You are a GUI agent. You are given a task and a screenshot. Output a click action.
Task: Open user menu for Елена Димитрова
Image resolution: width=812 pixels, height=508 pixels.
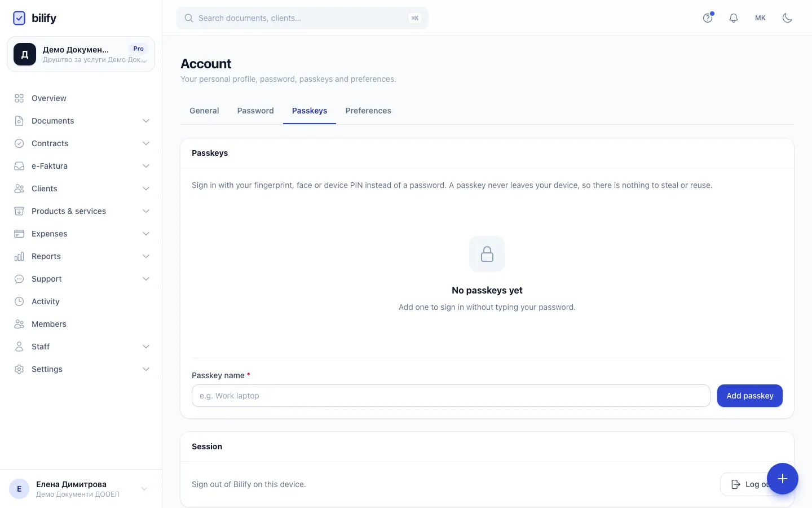tap(81, 489)
